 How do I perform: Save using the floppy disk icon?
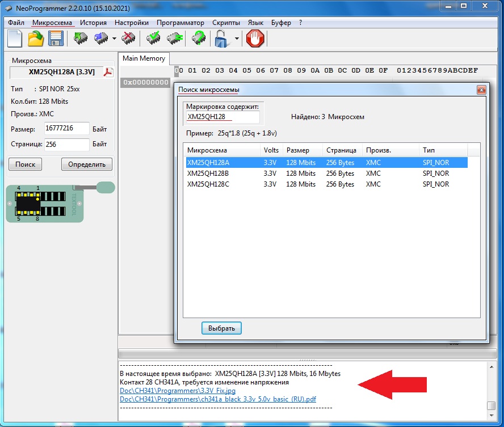click(x=55, y=39)
